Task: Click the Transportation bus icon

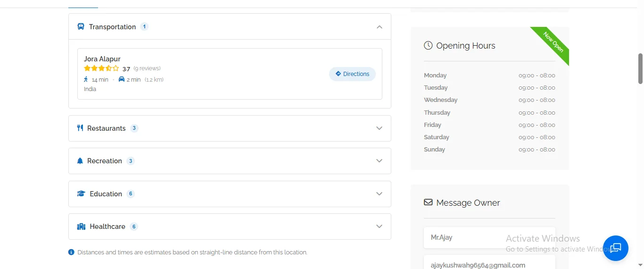Action: [81, 27]
